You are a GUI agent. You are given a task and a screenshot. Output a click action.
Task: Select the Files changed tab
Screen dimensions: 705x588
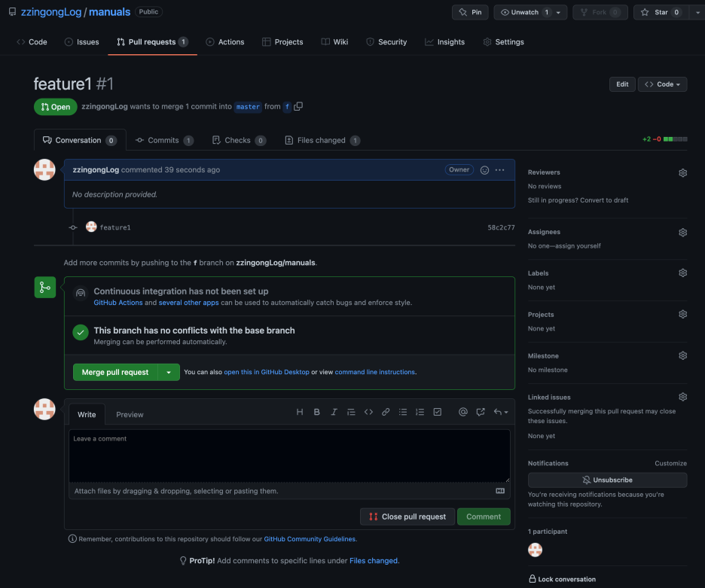(322, 140)
